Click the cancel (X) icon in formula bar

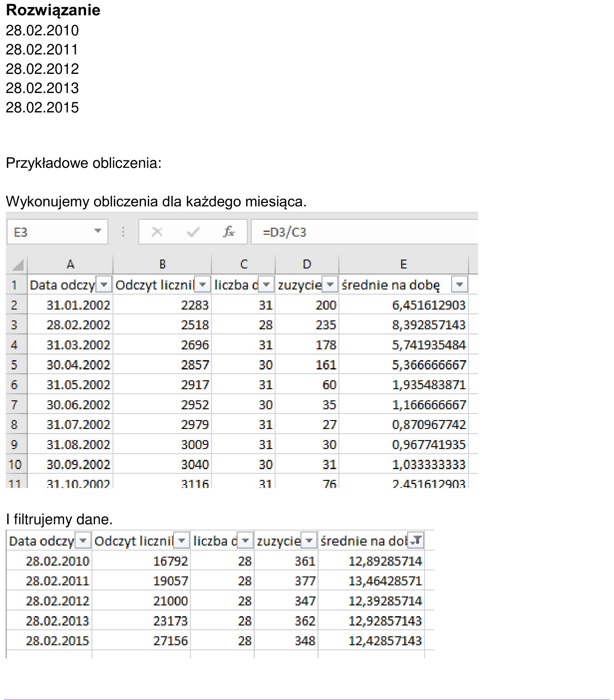157,232
